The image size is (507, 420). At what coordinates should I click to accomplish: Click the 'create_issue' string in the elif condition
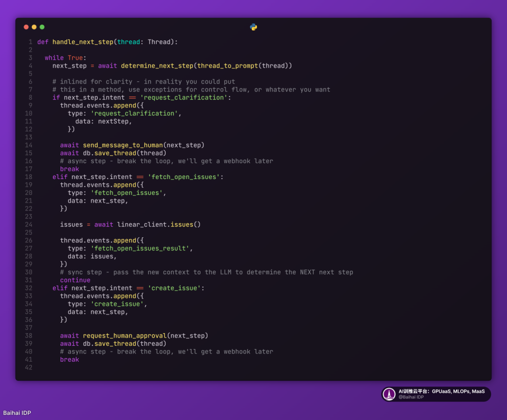[174, 288]
